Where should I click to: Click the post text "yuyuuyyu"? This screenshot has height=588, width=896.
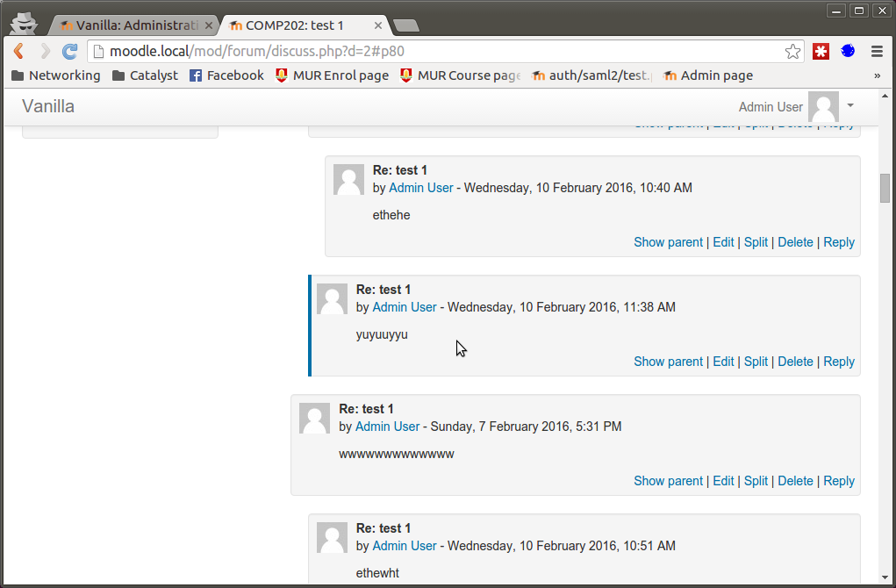coord(382,335)
